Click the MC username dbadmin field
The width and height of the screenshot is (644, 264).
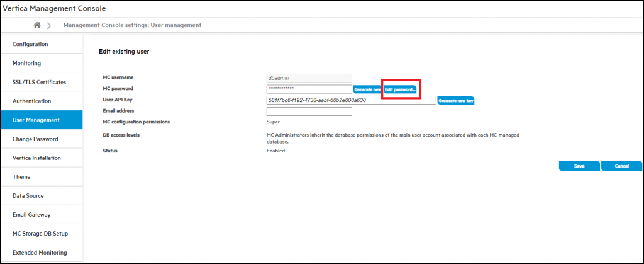point(309,77)
